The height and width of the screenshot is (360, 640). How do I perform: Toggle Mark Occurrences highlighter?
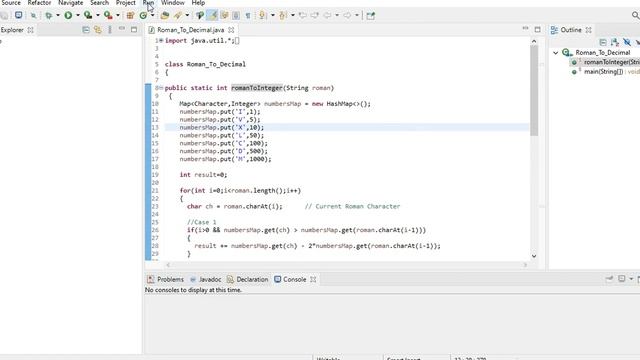click(x=212, y=16)
